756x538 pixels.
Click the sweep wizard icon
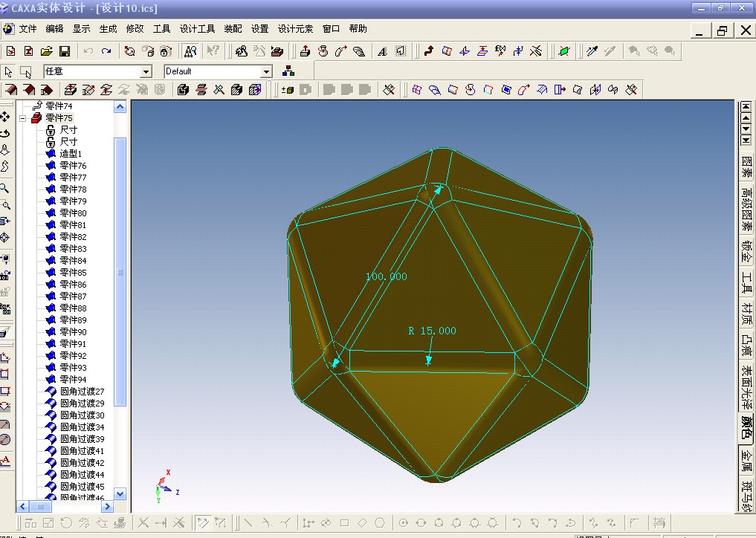point(341,51)
